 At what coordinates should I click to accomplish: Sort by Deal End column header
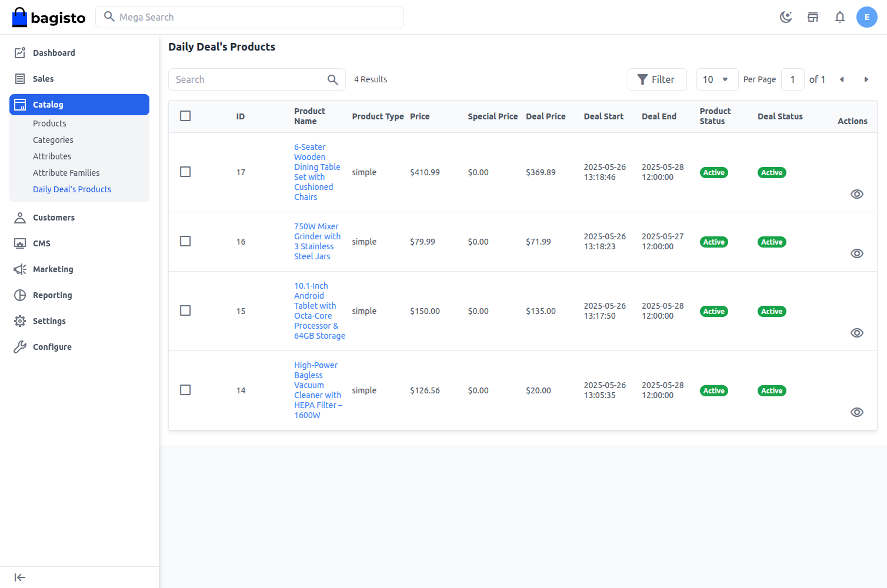(x=659, y=116)
